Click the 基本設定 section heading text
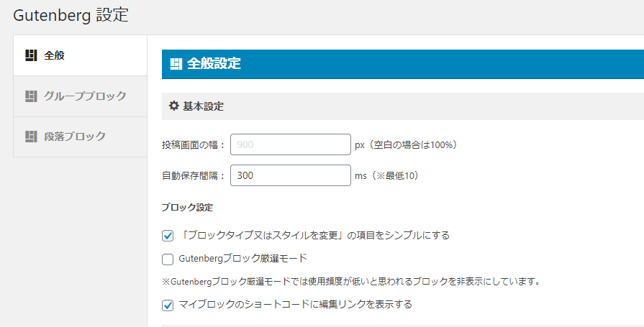 [x=204, y=106]
